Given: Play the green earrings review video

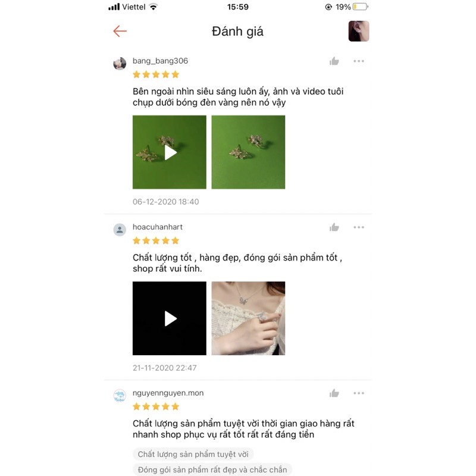Looking at the screenshot, I should pos(170,152).
